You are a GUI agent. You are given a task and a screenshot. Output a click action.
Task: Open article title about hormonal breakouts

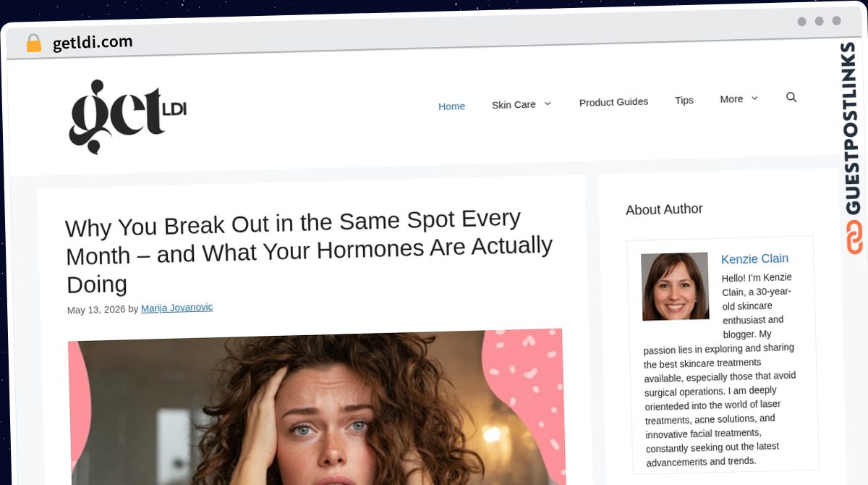309,250
